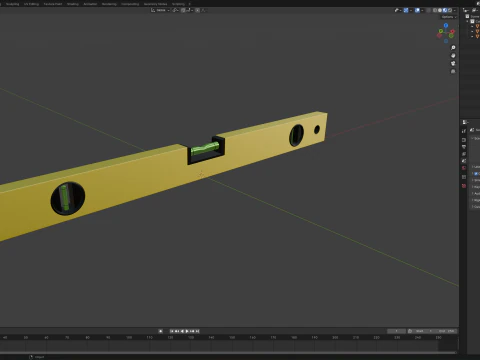
Task: Toggle the Gravity checkbox
Action: pos(476,174)
